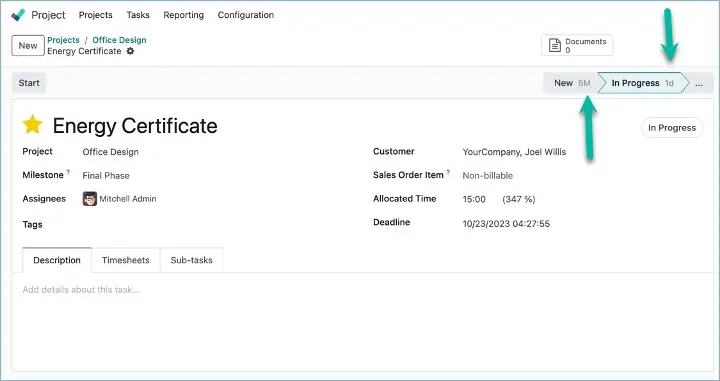Viewport: 720px width, 381px height.
Task: Open Customer field YourCompany, Joel Willis
Action: pos(514,152)
